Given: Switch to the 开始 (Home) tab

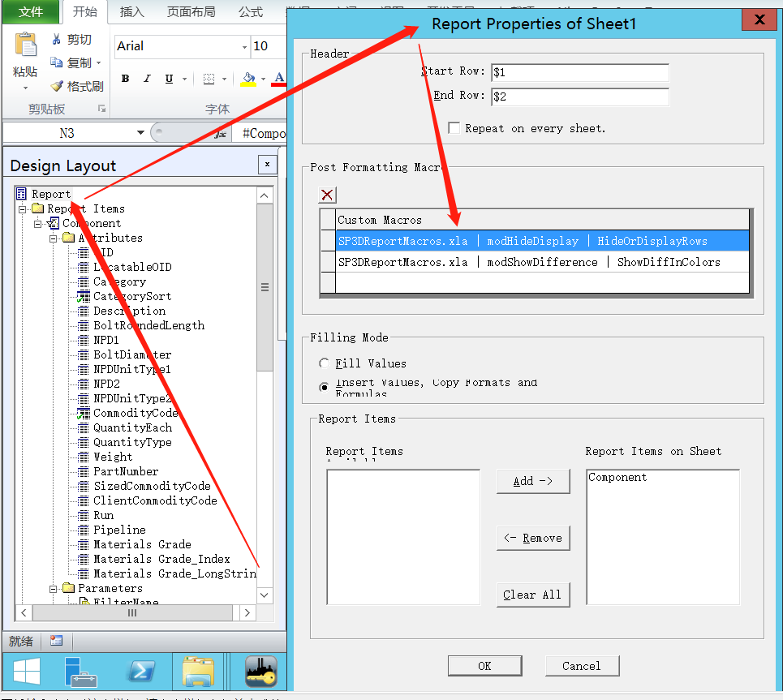Looking at the screenshot, I should (x=85, y=11).
